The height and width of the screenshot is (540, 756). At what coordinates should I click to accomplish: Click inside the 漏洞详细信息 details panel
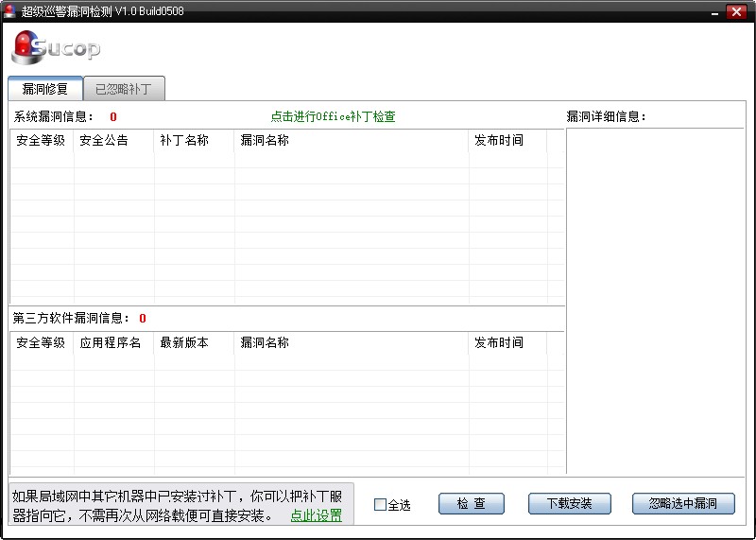click(655, 301)
